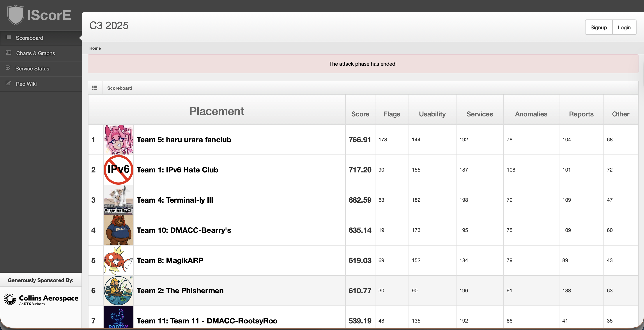
Task: Click the Service Status checkmark icon
Action: [8, 68]
